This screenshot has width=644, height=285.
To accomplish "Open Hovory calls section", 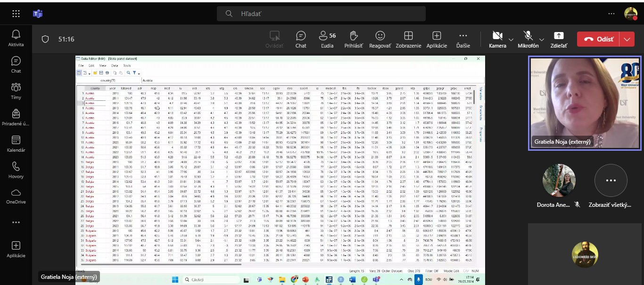I will click(x=16, y=170).
